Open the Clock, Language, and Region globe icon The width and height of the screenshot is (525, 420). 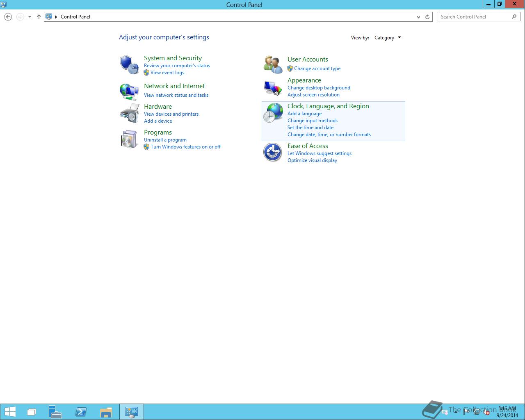click(x=273, y=113)
